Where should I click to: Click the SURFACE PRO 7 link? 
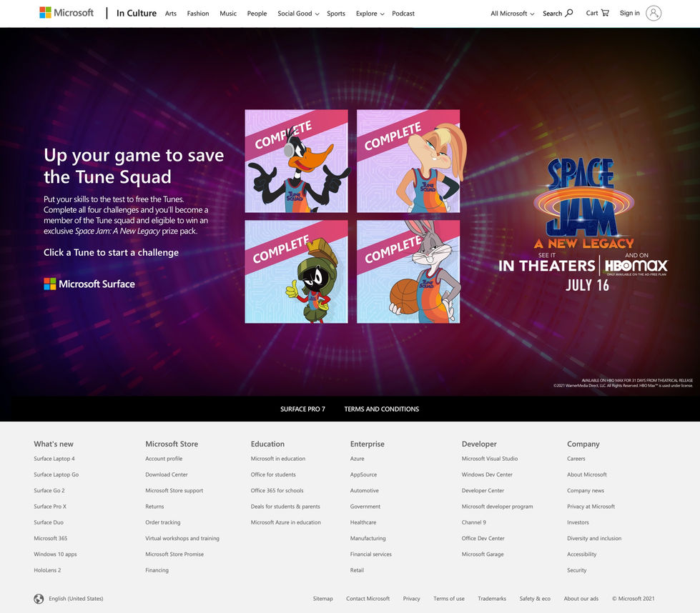(x=302, y=409)
